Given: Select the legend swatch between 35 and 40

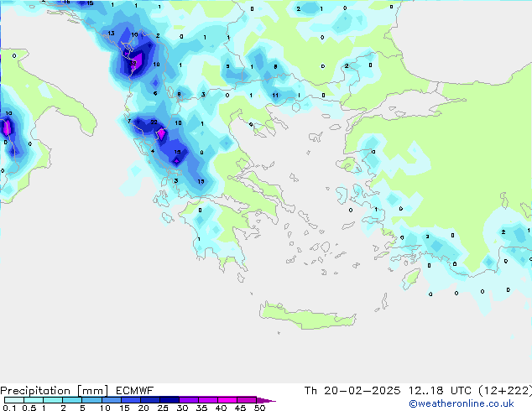Looking at the screenshot, I should click(207, 400).
